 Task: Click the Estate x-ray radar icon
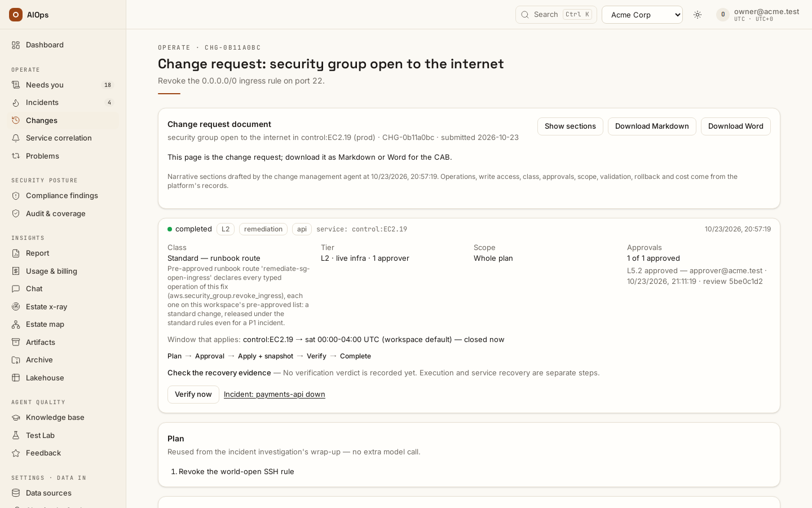coord(16,307)
